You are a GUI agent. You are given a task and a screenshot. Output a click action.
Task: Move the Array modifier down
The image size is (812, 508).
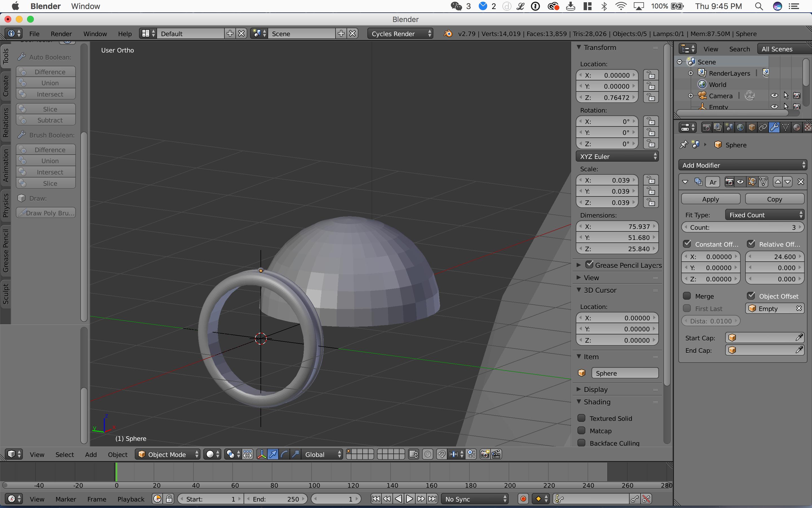click(x=787, y=182)
